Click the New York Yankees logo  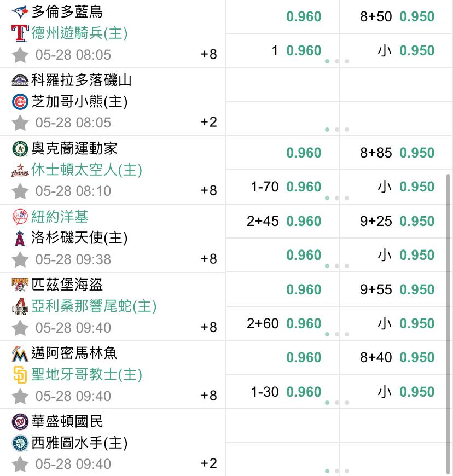pyautogui.click(x=20, y=217)
